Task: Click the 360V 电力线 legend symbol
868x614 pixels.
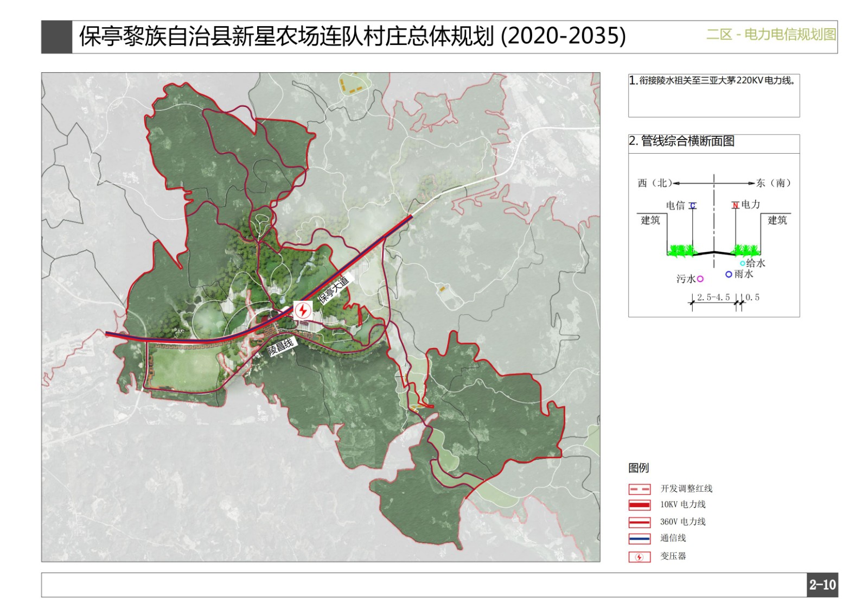Action: (x=639, y=522)
